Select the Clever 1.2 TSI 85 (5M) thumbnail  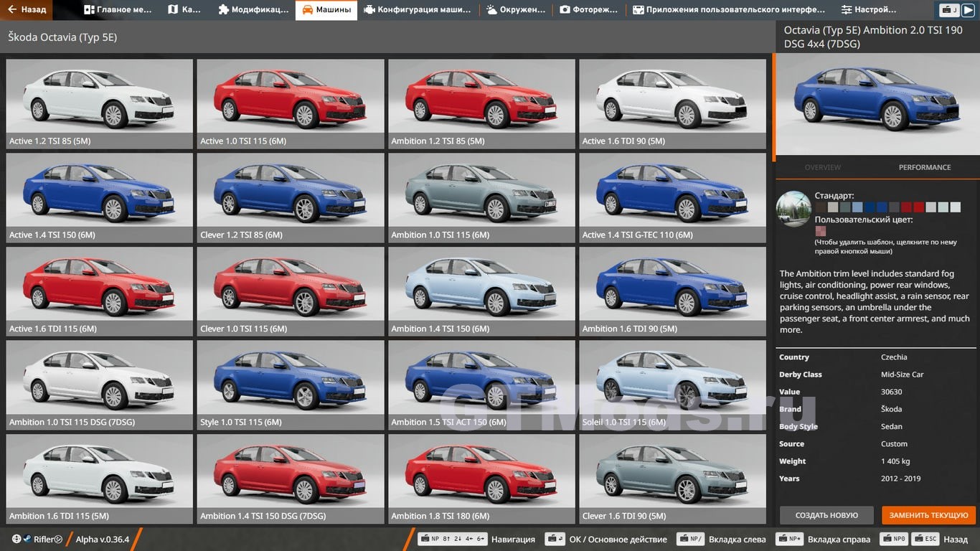pyautogui.click(x=291, y=197)
